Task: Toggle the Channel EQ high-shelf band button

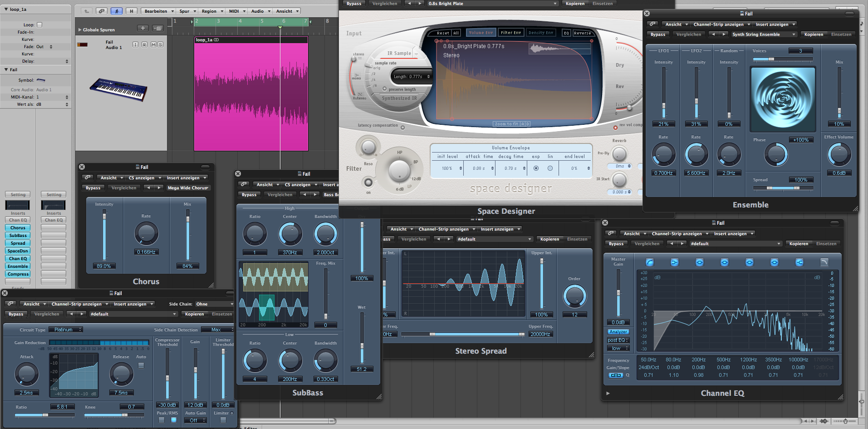Action: coord(799,262)
